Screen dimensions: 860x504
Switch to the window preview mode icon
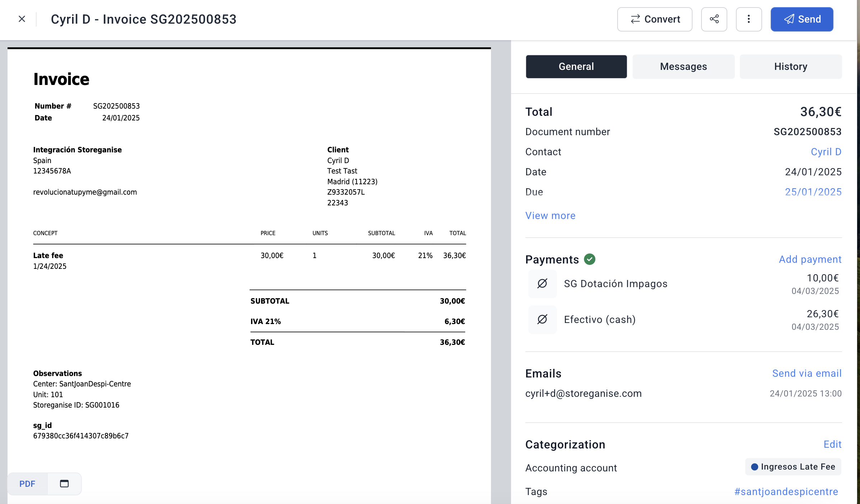tap(64, 484)
